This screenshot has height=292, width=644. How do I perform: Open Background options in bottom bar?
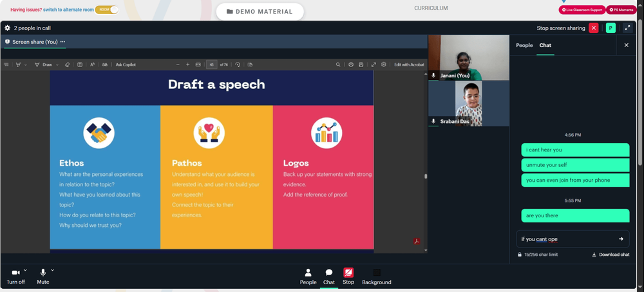(377, 277)
